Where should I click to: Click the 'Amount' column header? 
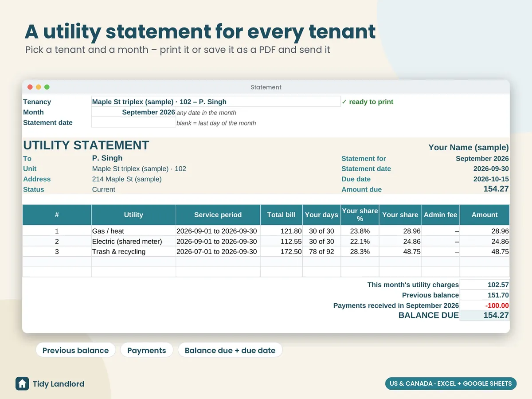pos(485,215)
